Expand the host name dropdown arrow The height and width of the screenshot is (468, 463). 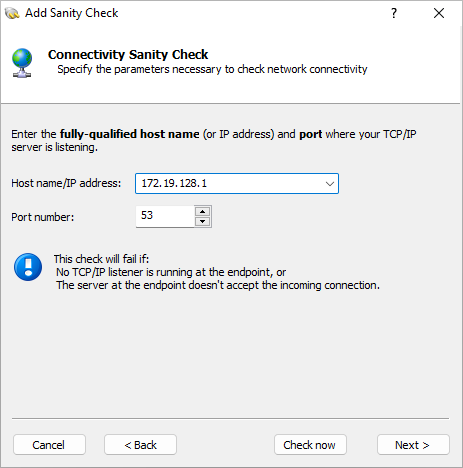(x=330, y=183)
